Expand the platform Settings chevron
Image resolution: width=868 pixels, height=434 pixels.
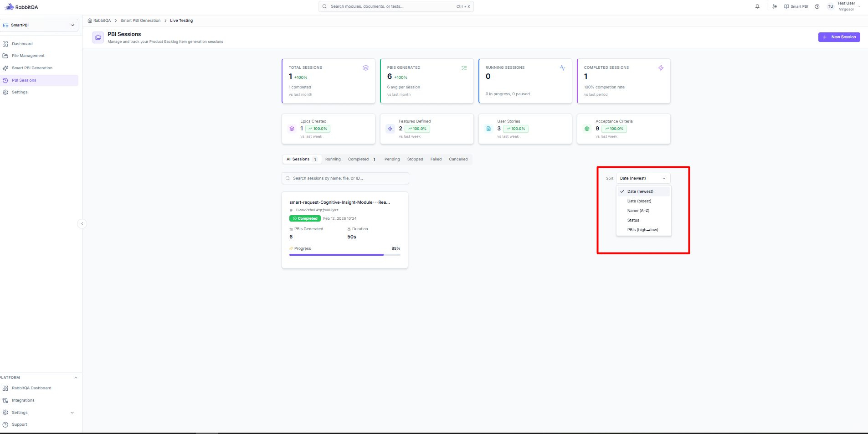click(x=72, y=413)
